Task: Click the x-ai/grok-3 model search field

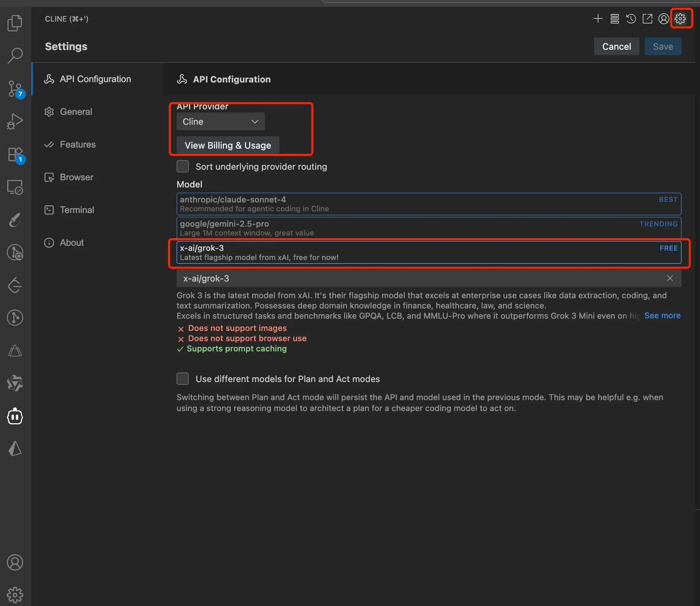Action: pyautogui.click(x=409, y=278)
